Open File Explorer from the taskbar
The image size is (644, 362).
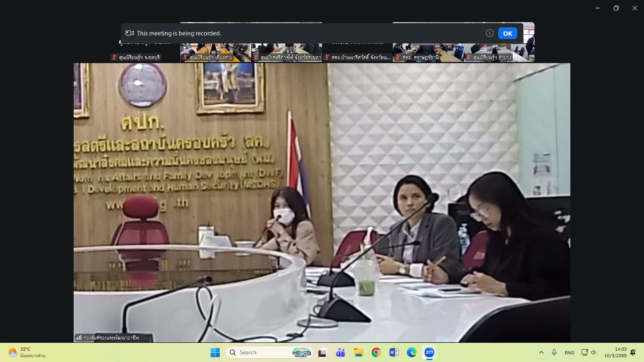[x=358, y=353]
